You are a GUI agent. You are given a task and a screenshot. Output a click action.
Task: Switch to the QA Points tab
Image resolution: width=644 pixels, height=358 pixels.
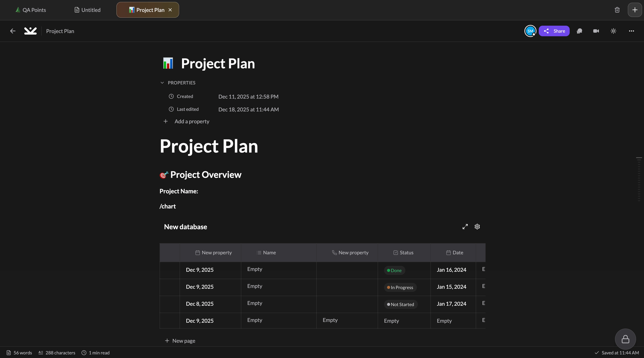[x=31, y=10]
